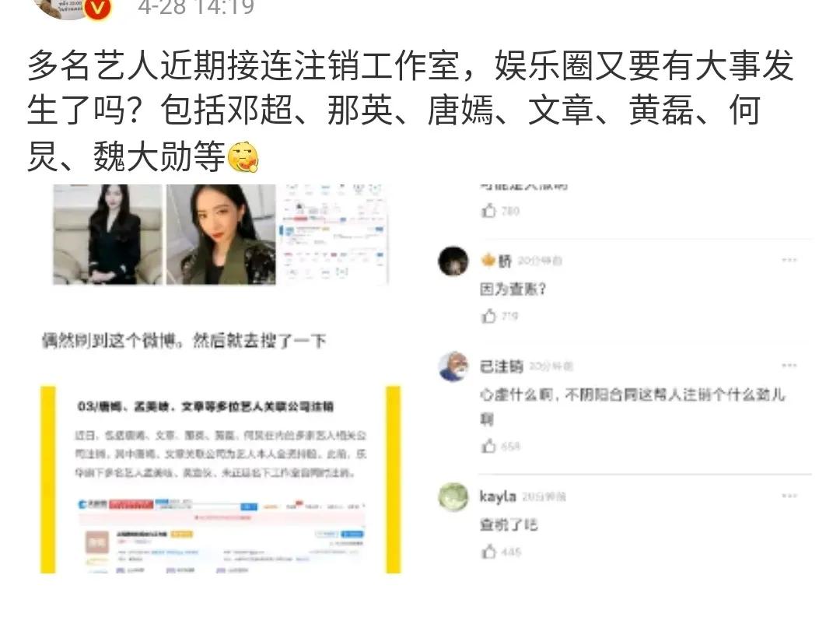Open the three-dot menu on 已注销's comment
Viewport: 840px width, 617px height.
[789, 366]
